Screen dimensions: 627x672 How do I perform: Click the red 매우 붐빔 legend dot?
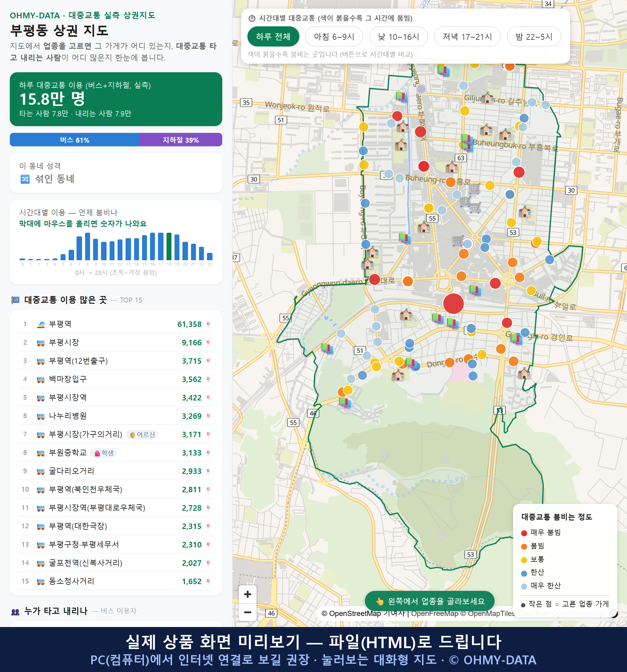[524, 533]
